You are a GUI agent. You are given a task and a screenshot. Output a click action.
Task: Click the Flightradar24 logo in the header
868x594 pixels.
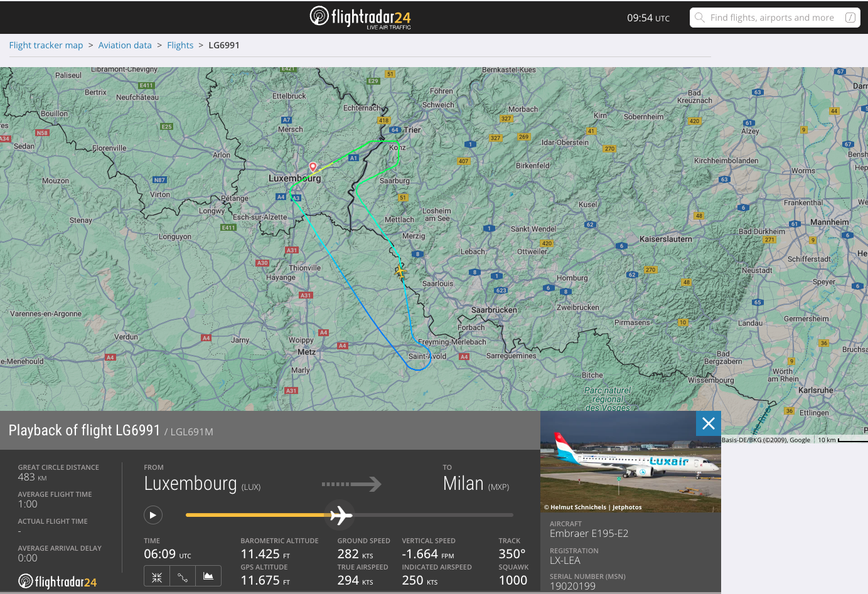pyautogui.click(x=360, y=17)
